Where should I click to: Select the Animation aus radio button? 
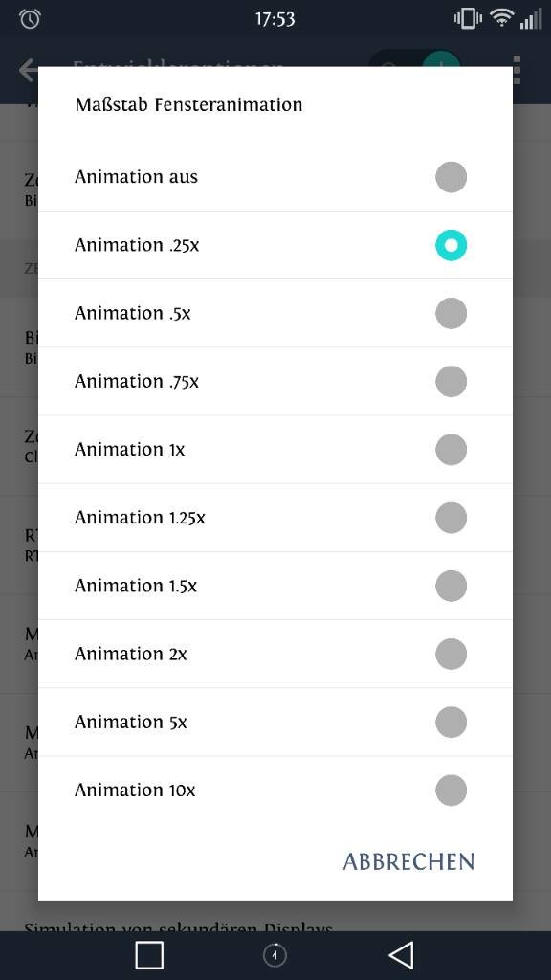point(452,177)
